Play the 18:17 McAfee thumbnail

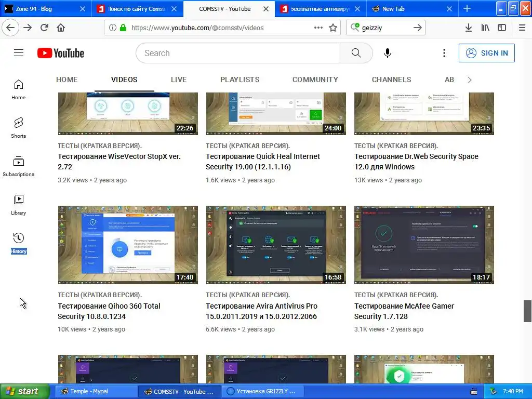424,245
